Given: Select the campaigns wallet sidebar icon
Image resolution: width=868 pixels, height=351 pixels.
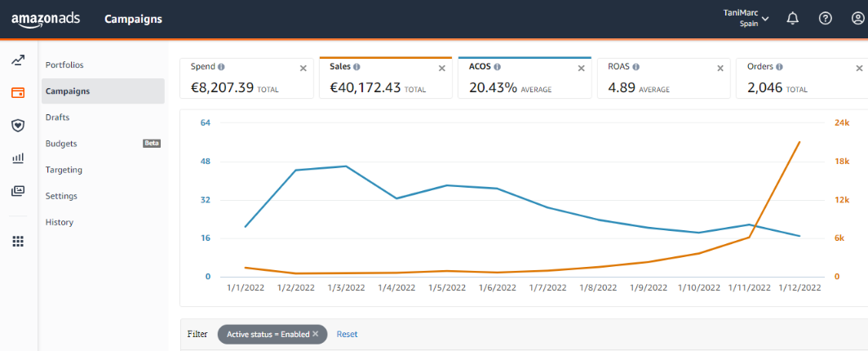Looking at the screenshot, I should [18, 92].
